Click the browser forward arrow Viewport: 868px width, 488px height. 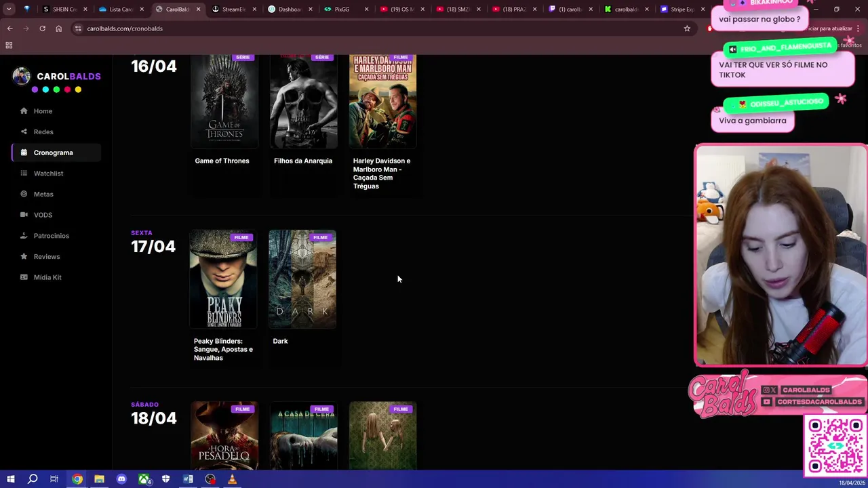coord(26,28)
